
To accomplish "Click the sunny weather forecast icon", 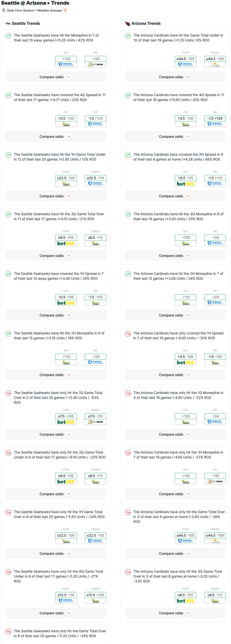I will tap(65, 10).
